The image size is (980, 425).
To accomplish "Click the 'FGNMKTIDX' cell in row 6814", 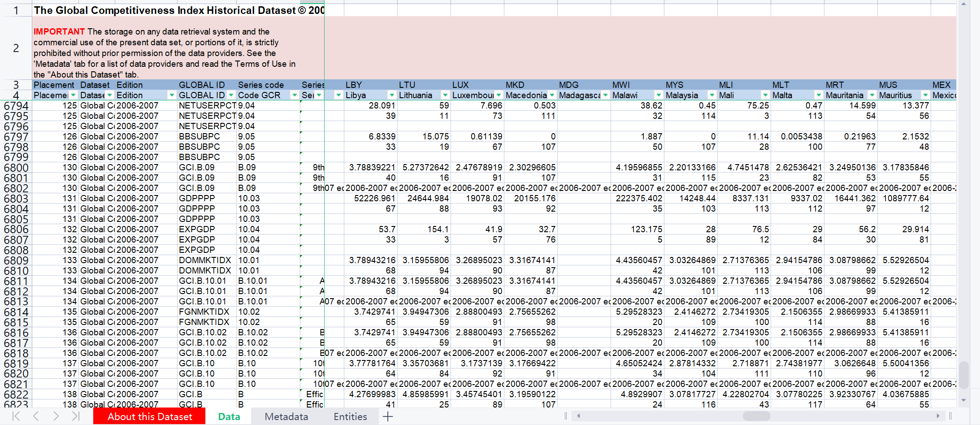I will pos(207,312).
